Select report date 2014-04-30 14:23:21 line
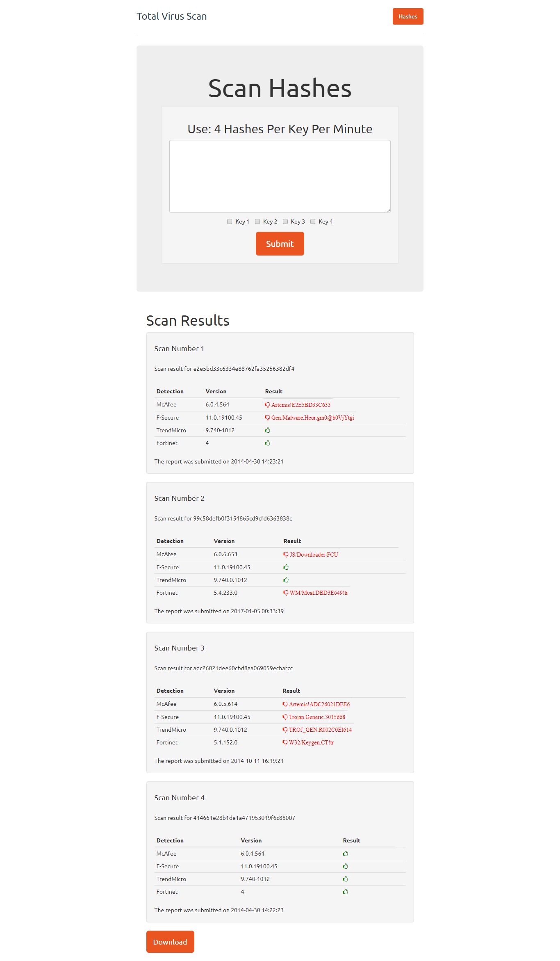The width and height of the screenshot is (560, 961). [219, 461]
